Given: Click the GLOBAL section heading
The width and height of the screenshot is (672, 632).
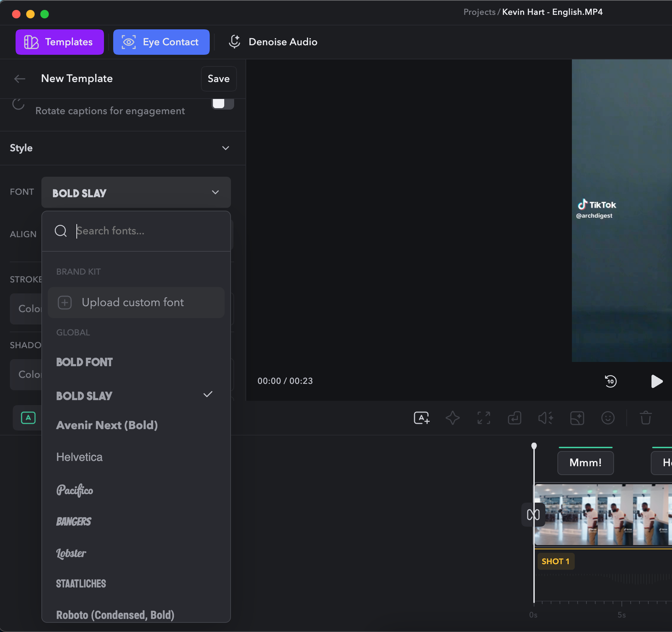Looking at the screenshot, I should tap(73, 333).
